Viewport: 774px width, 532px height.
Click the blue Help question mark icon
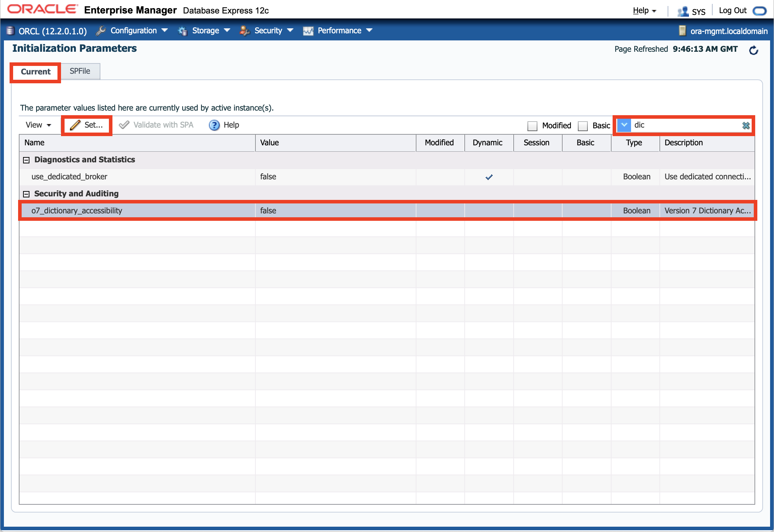click(x=214, y=125)
